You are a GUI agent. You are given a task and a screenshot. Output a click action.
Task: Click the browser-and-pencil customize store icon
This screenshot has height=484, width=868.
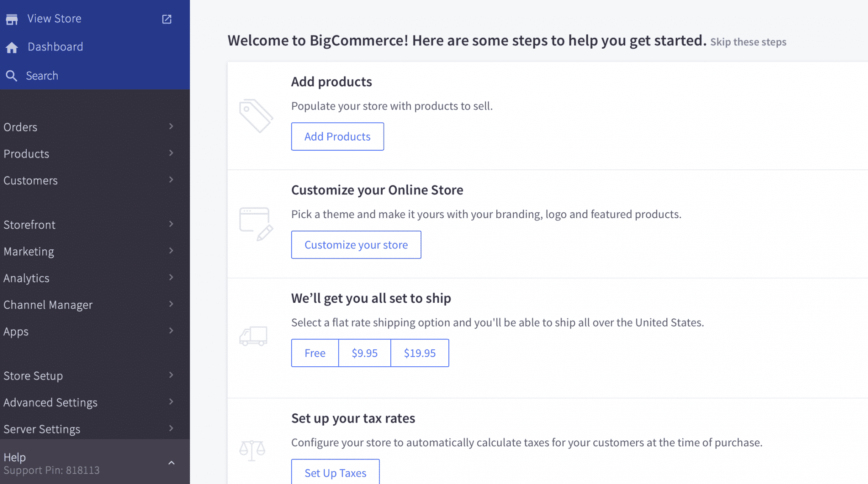pyautogui.click(x=256, y=224)
